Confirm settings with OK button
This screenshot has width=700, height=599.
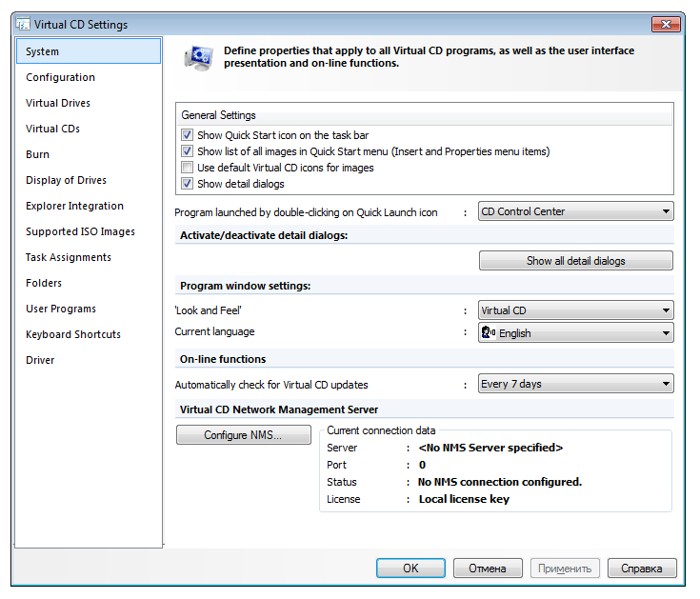point(410,569)
